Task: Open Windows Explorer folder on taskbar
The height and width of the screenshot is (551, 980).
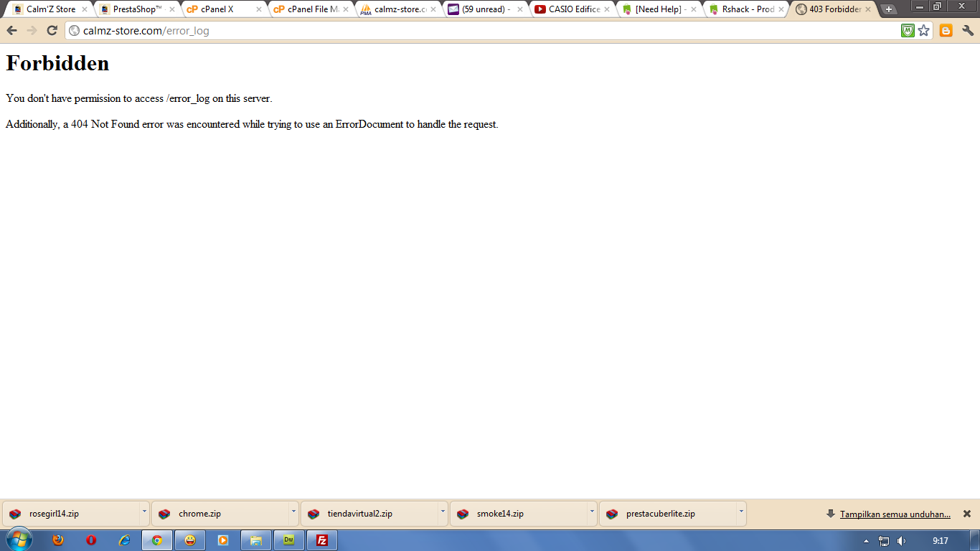Action: coord(256,540)
